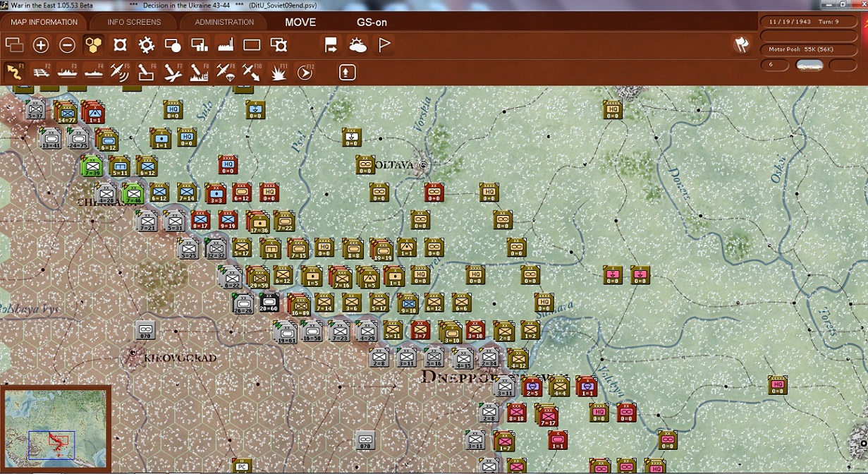Select the unit stack labeled 17=36

[258, 222]
